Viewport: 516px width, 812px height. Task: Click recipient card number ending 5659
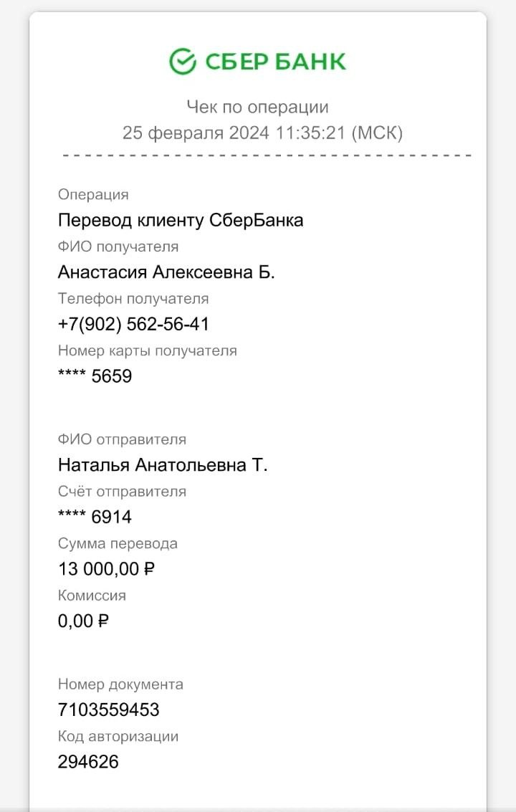coord(95,376)
